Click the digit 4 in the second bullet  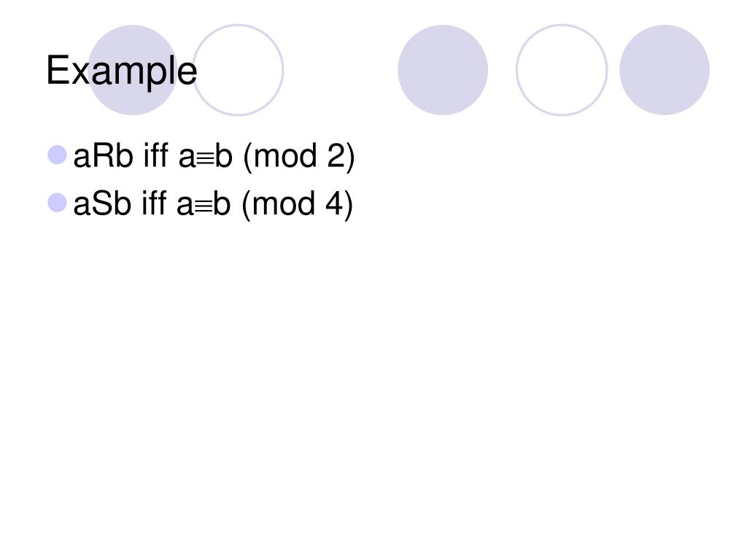[x=334, y=203]
